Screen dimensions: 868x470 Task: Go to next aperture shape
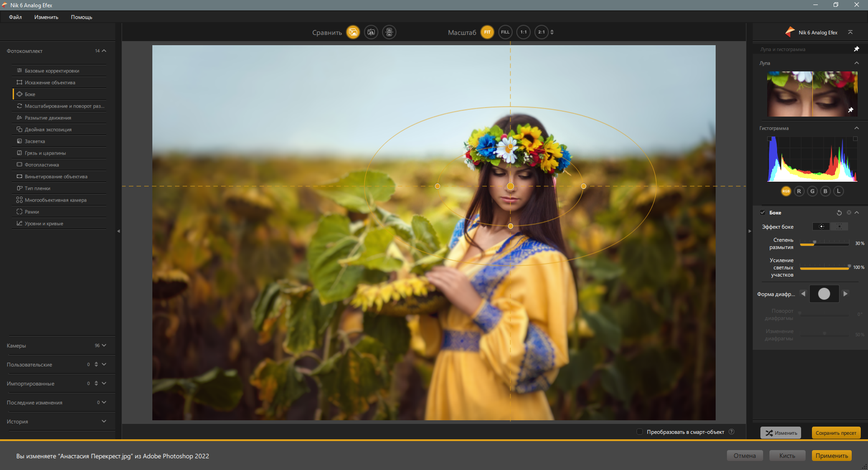point(845,294)
